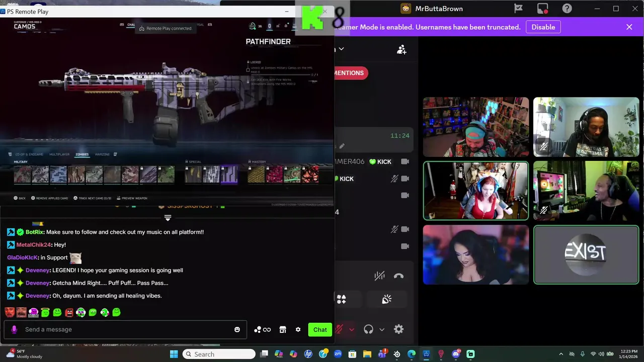This screenshot has width=644, height=362.
Task: Open Zoom from the taskbar
Action: coord(338,354)
